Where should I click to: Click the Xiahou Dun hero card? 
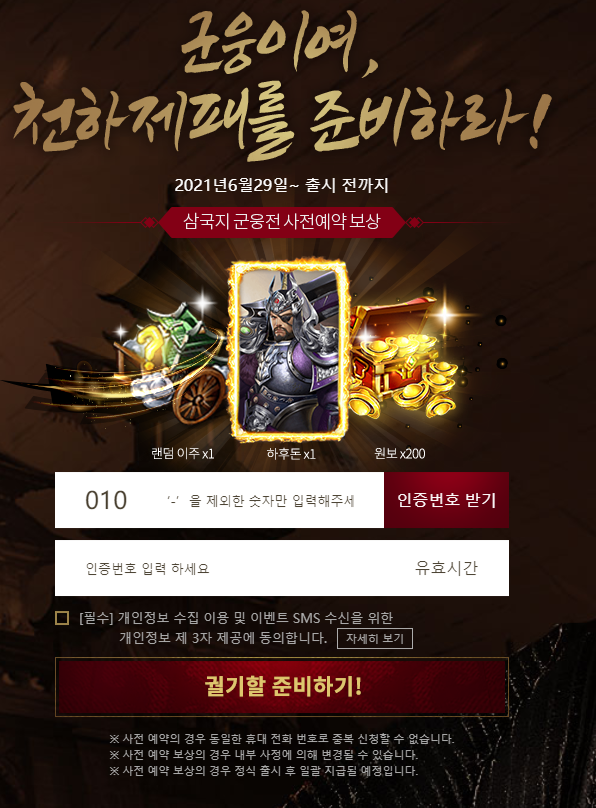tap(290, 351)
